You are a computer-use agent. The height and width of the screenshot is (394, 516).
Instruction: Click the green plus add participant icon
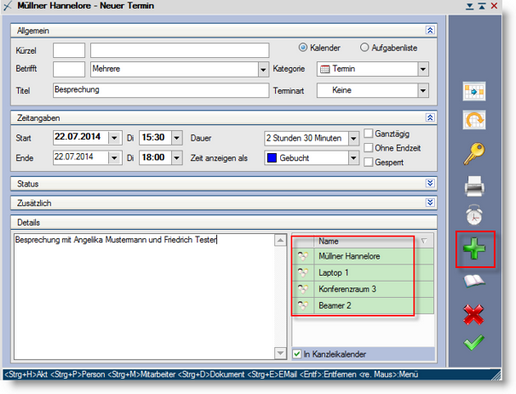point(474,249)
